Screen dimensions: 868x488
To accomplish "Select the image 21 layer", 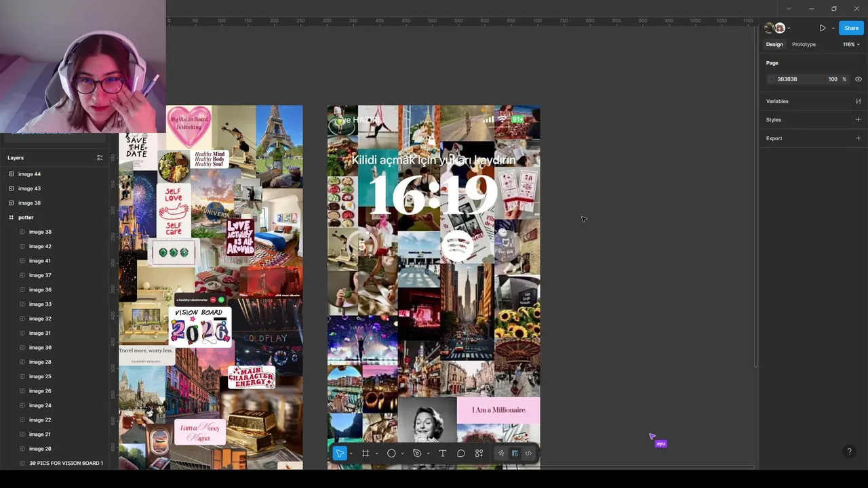I will tap(54, 434).
